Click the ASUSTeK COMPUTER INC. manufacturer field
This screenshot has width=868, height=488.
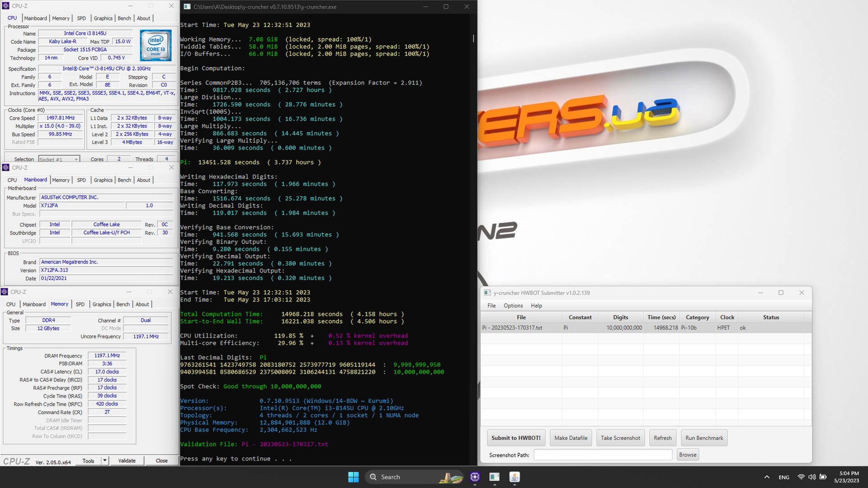106,197
